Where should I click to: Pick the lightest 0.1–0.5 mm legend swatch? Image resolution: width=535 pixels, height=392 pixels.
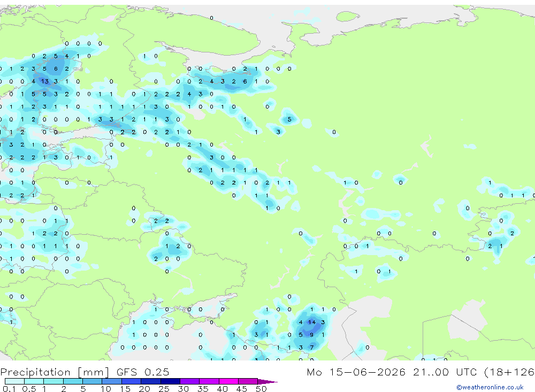click(14, 381)
